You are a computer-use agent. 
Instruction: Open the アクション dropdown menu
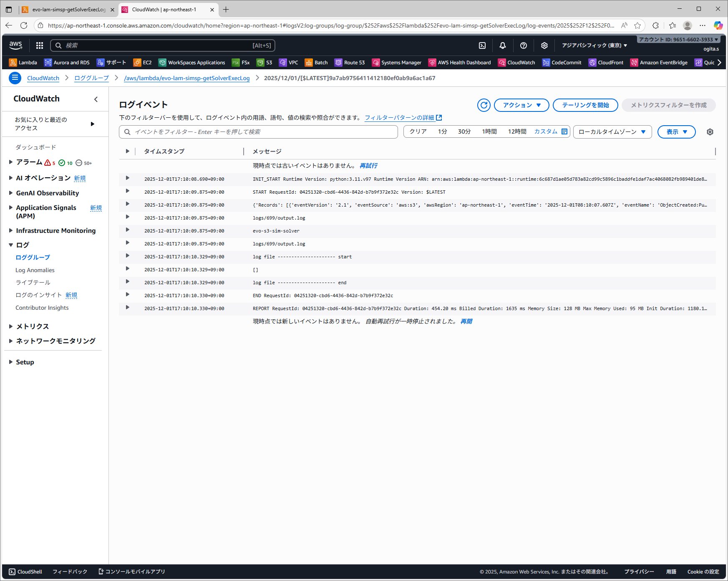[521, 105]
